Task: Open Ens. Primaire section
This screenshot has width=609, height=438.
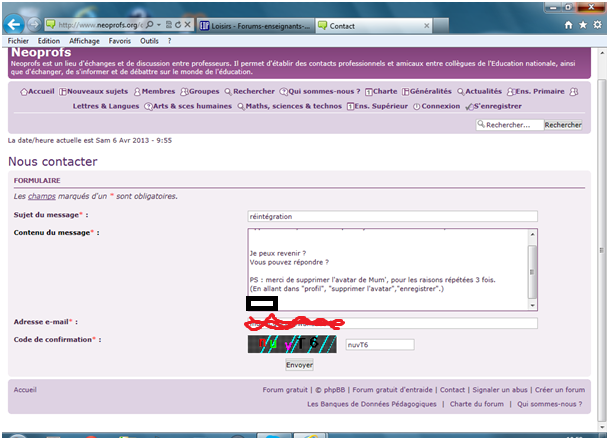Action: click(x=540, y=91)
